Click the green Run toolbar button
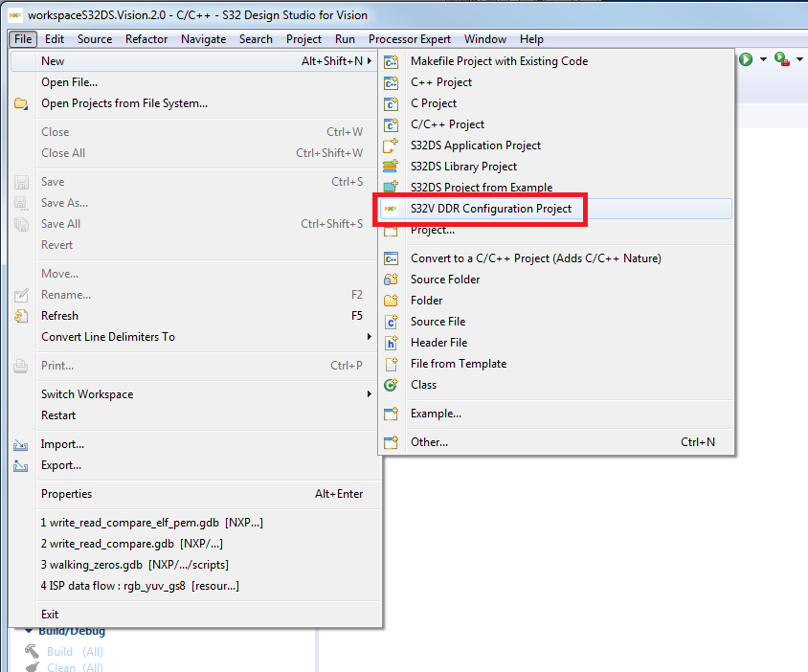This screenshot has width=808, height=672. point(746,59)
